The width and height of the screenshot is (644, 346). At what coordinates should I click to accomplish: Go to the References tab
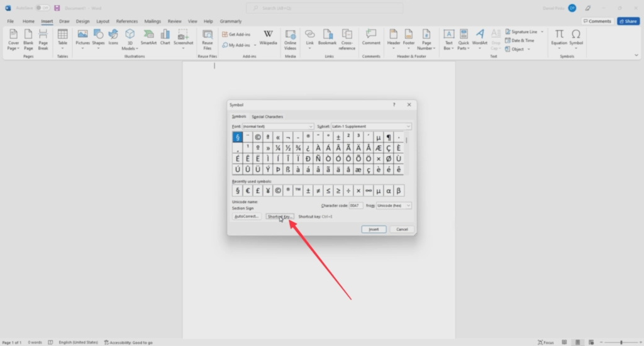[x=127, y=21]
